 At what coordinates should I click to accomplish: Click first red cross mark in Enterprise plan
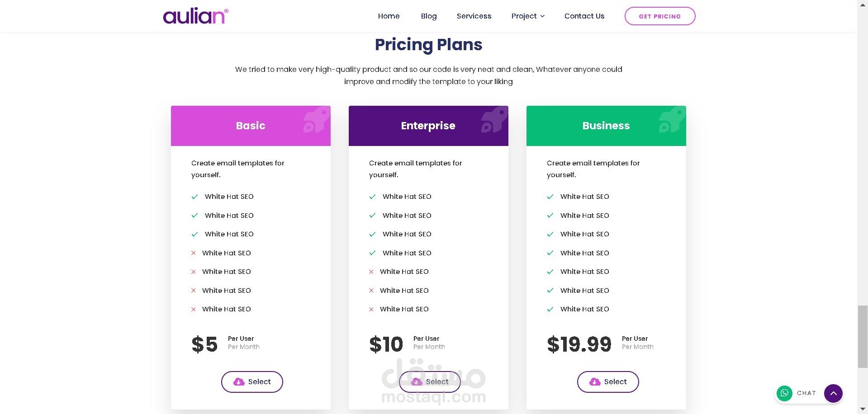point(371,272)
